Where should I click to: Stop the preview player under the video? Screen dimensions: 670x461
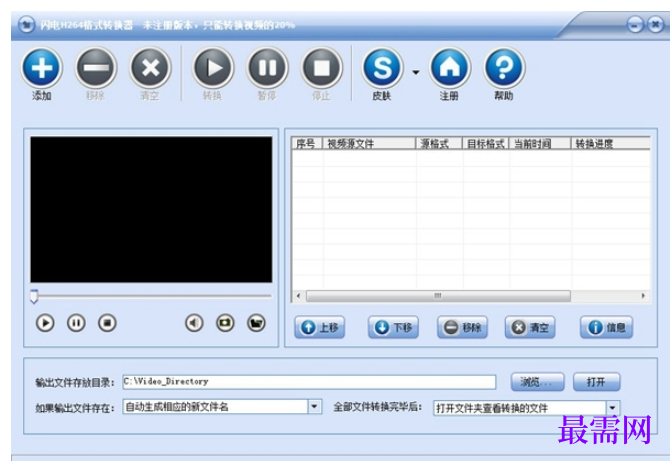point(107,323)
